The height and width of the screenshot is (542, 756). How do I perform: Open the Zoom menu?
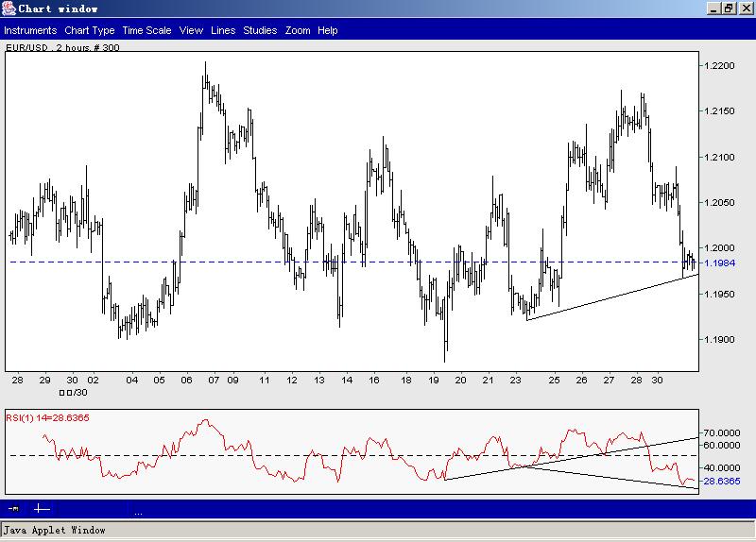tap(298, 30)
